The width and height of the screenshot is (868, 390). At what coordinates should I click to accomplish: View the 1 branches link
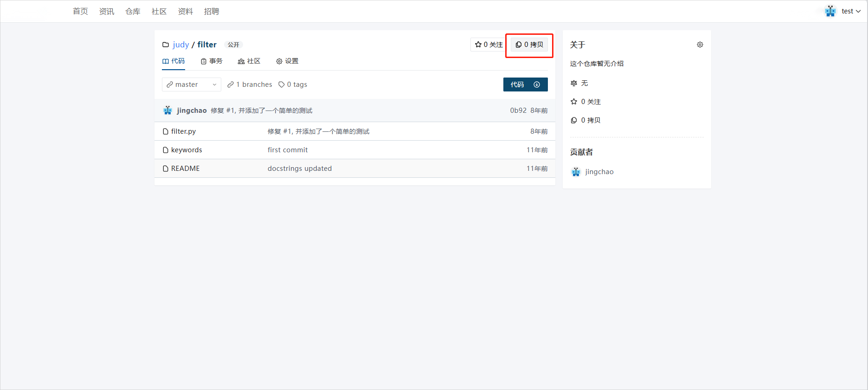250,84
